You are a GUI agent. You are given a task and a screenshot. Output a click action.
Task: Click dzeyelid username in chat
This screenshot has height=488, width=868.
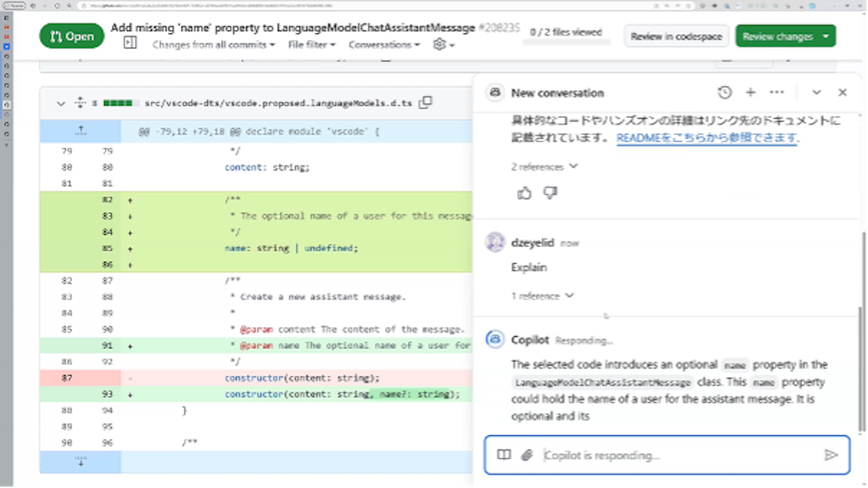pos(532,243)
